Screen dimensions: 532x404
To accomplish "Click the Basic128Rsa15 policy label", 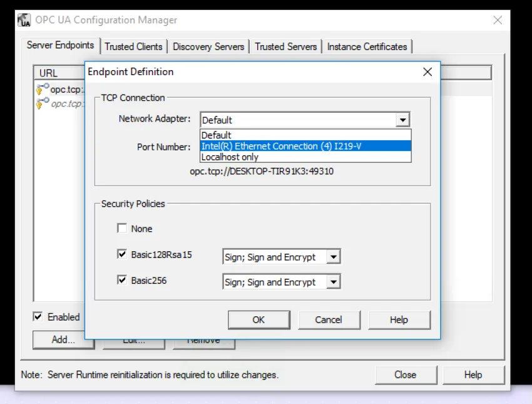I will 161,255.
